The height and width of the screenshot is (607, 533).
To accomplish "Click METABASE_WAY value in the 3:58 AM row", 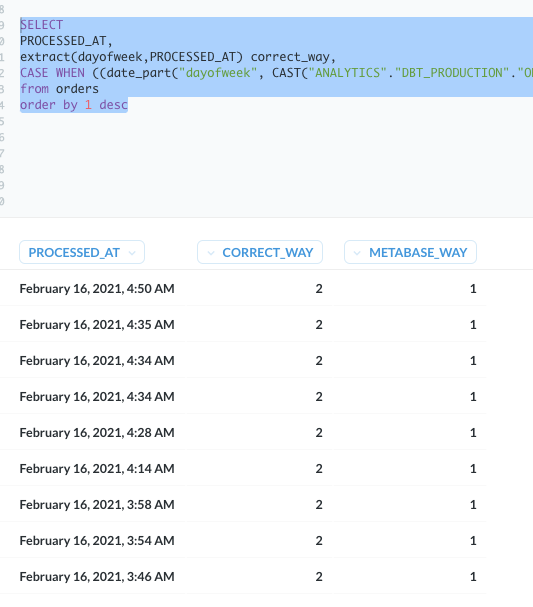I will pyautogui.click(x=473, y=504).
